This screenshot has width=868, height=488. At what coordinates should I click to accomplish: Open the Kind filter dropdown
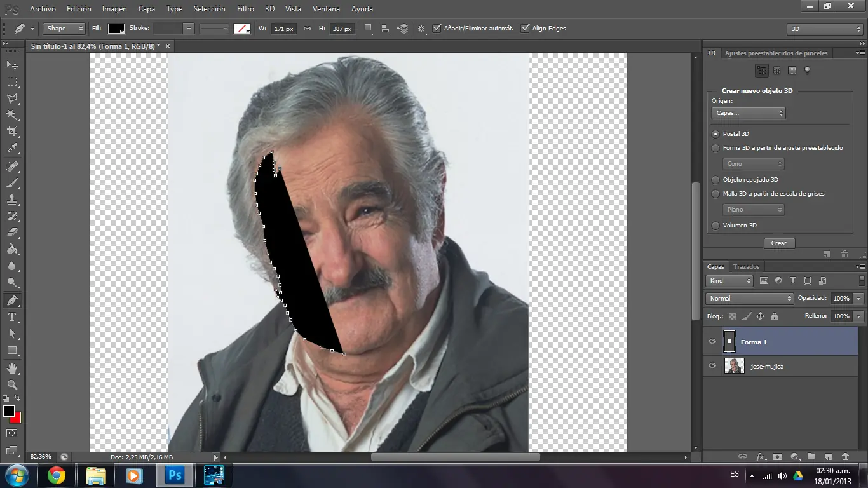point(729,281)
